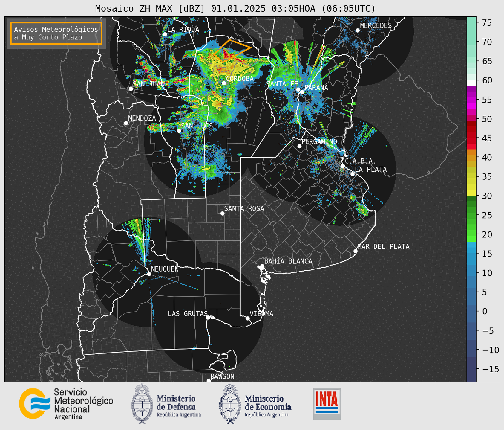Click the PARANA city label

(316, 88)
